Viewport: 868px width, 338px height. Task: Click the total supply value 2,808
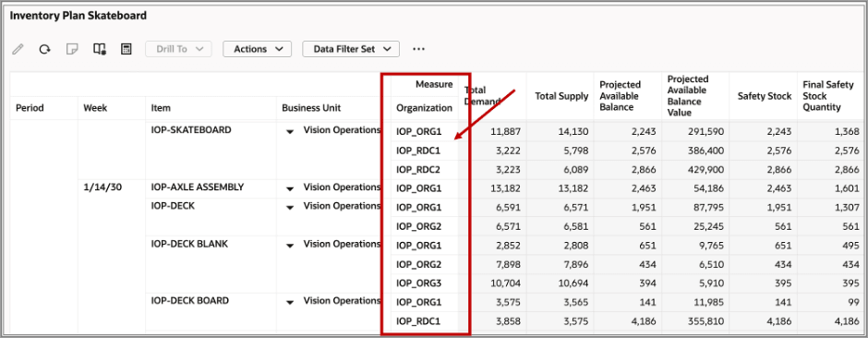pyautogui.click(x=576, y=246)
